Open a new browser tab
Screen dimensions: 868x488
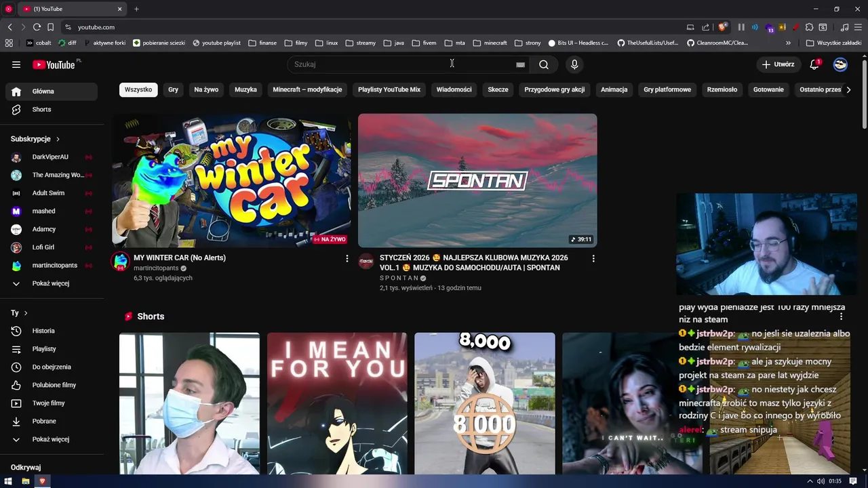(x=136, y=9)
